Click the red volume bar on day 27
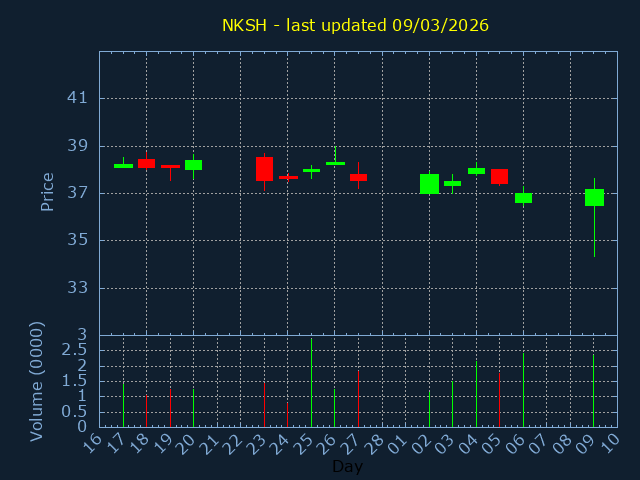 [358, 399]
